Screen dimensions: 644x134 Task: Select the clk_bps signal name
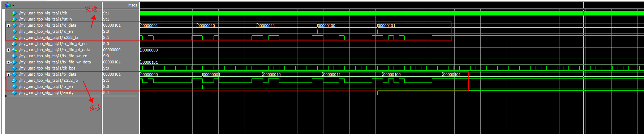pos(47,68)
